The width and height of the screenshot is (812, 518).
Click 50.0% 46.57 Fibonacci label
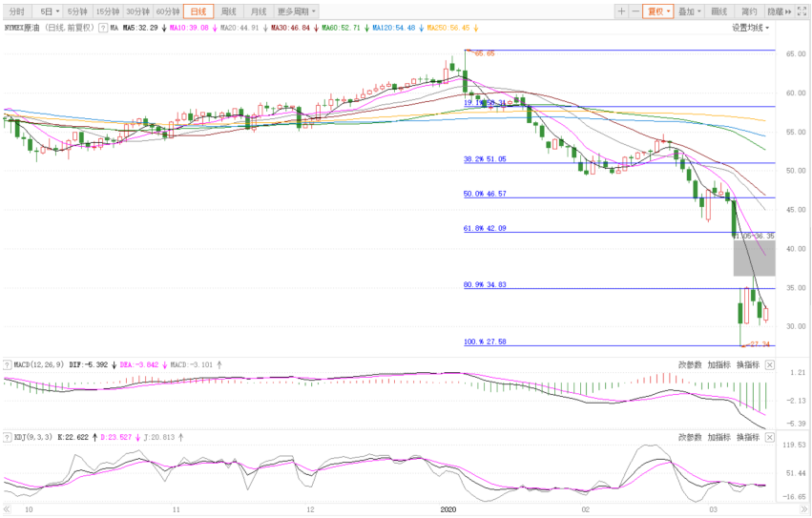click(485, 195)
